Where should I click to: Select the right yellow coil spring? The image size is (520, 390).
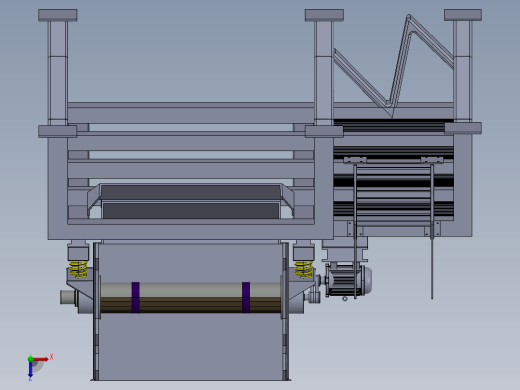[x=304, y=269]
